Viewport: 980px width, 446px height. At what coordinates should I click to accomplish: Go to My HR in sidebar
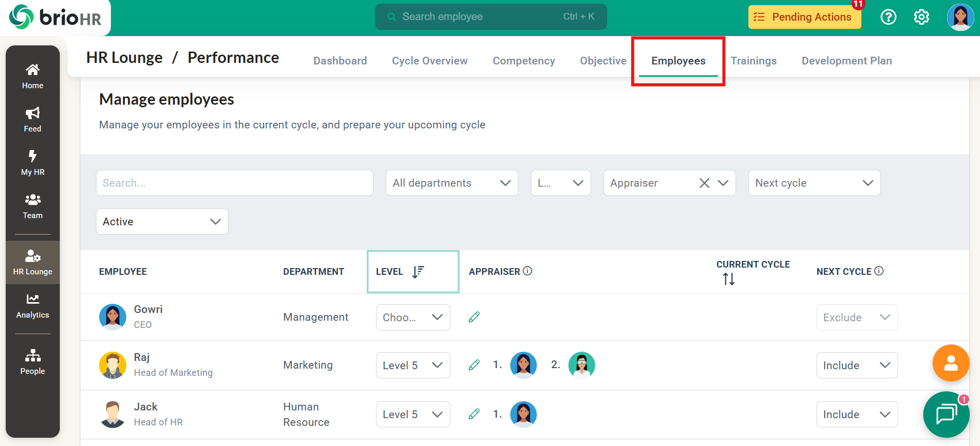point(32,162)
